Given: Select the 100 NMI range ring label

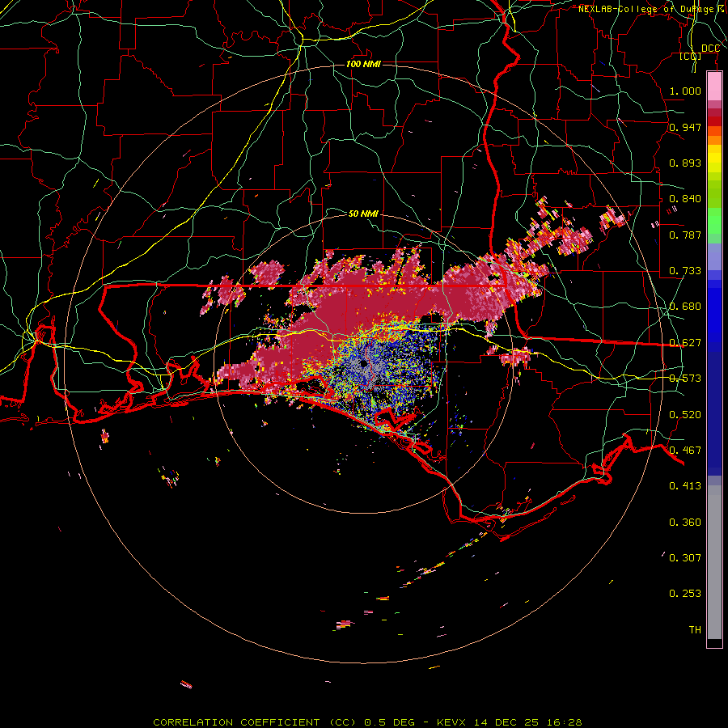Looking at the screenshot, I should pos(363,64).
